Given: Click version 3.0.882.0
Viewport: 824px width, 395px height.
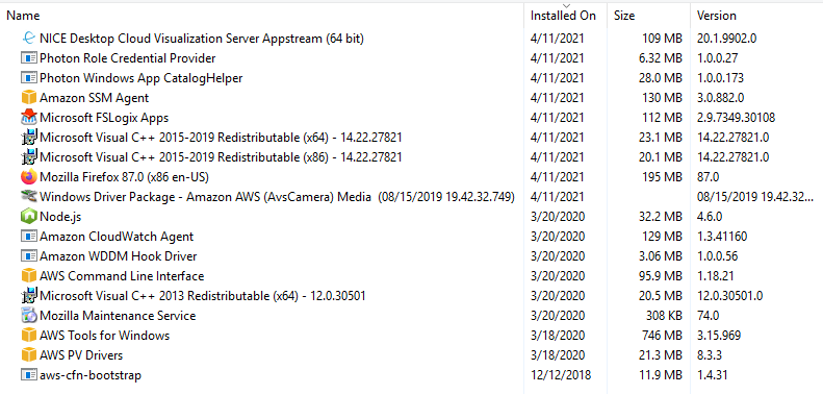Looking at the screenshot, I should click(720, 98).
